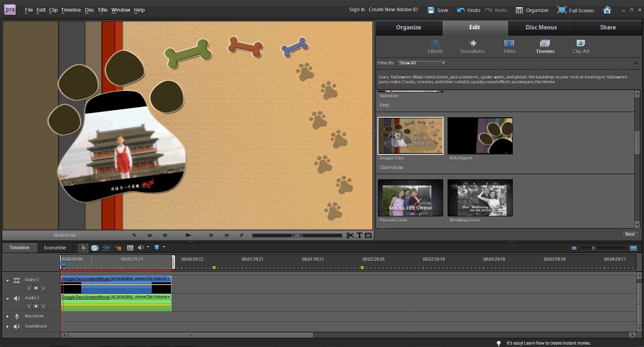Collapse the Audio 1 track

(8, 299)
